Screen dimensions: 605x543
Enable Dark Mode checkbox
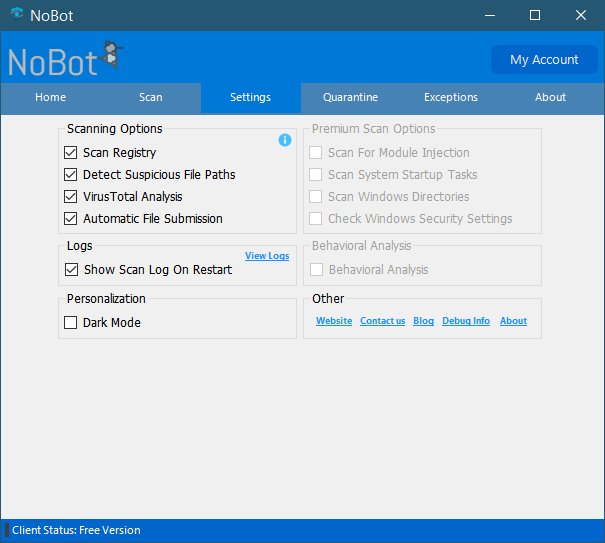pos(71,322)
